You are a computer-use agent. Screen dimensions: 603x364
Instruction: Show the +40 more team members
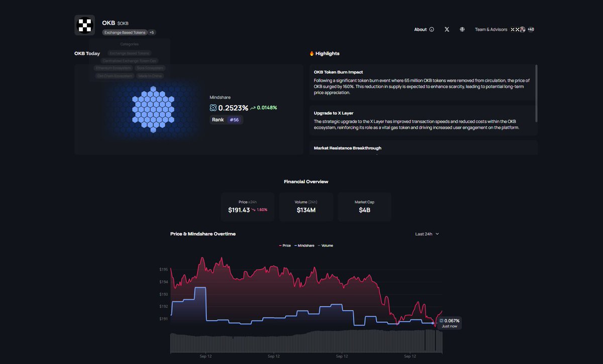pos(531,30)
